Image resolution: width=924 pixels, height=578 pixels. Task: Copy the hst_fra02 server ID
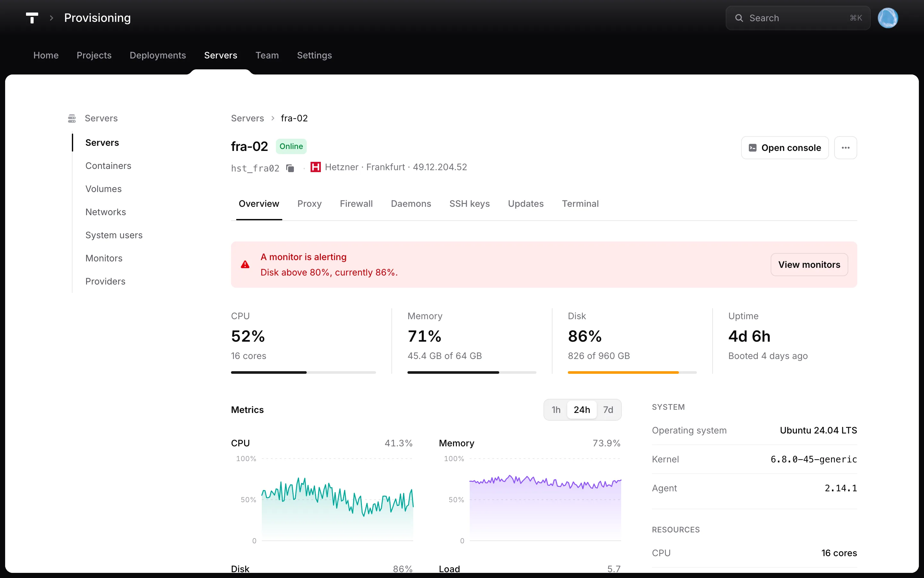(290, 168)
